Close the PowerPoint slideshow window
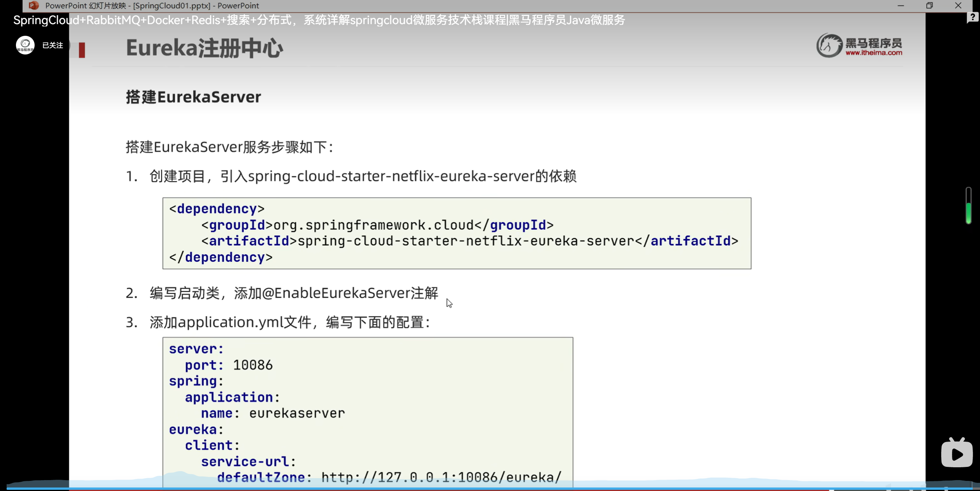The image size is (980, 491). [x=958, y=5]
